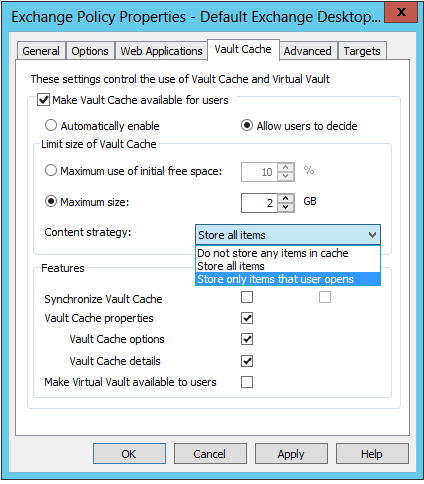
Task: Untick Vault Cache details checkbox
Action: 247,361
